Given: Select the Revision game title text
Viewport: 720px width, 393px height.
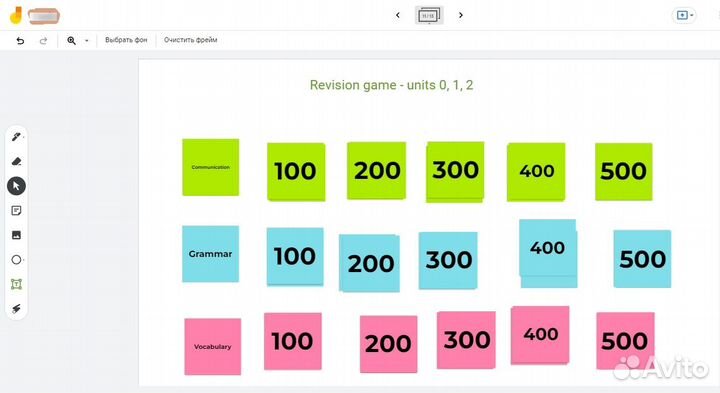Looking at the screenshot, I should pos(391,85).
